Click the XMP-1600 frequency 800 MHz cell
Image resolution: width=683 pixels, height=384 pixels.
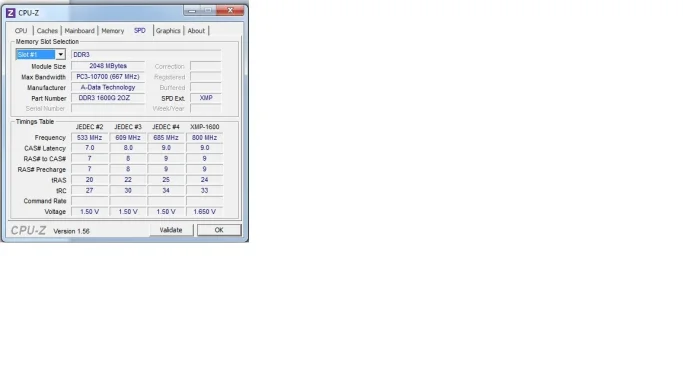coord(204,138)
